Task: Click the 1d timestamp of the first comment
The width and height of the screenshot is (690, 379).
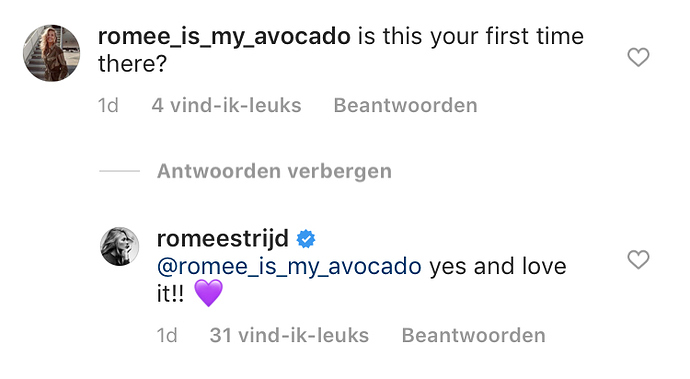Action: [108, 106]
